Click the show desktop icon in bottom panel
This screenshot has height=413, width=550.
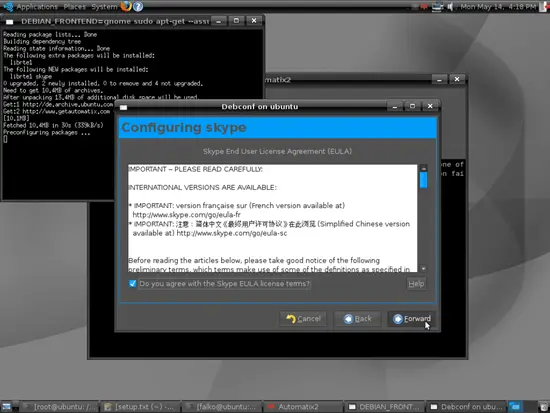[7, 407]
